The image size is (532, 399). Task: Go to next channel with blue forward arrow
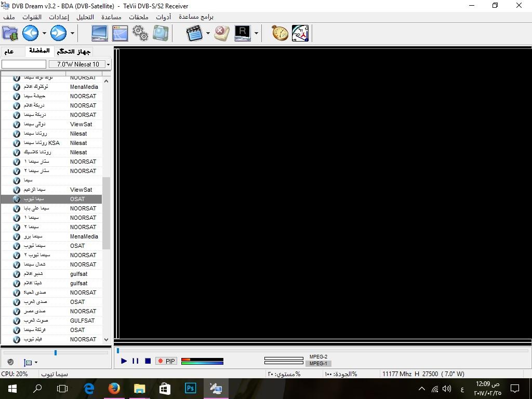point(59,33)
